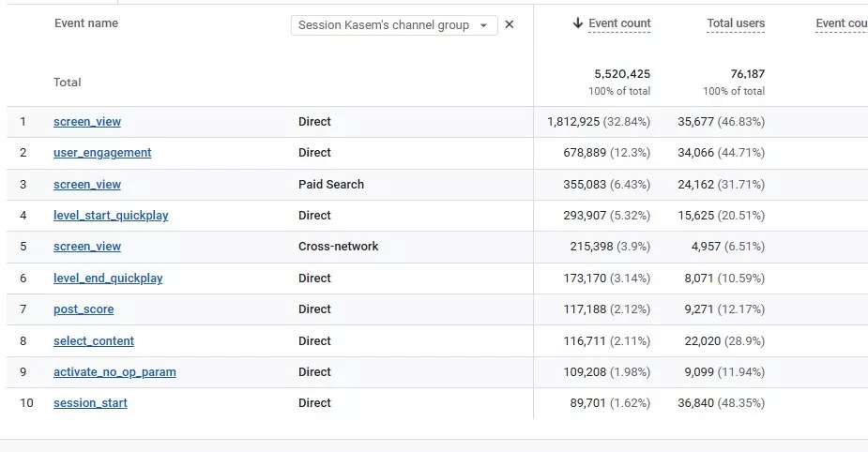Open screen_view link for Cross-network
Viewport: 868px width, 452px height.
point(87,247)
